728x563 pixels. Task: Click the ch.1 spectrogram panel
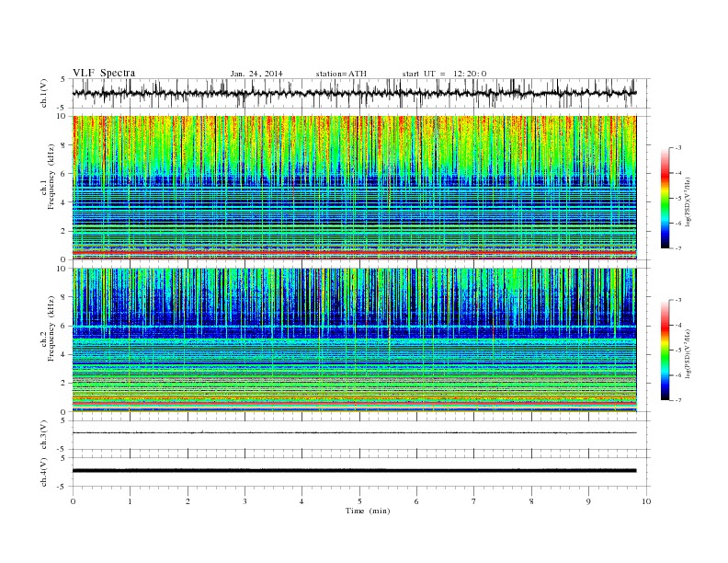[354, 188]
